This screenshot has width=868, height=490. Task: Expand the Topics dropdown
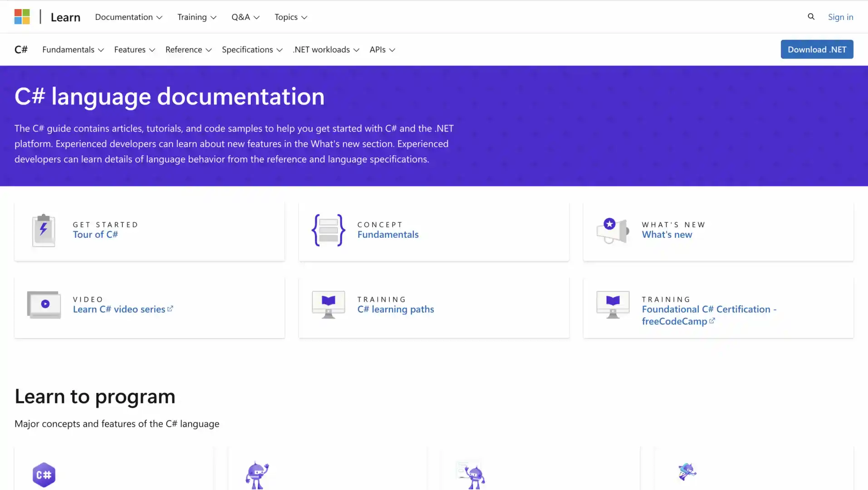291,17
